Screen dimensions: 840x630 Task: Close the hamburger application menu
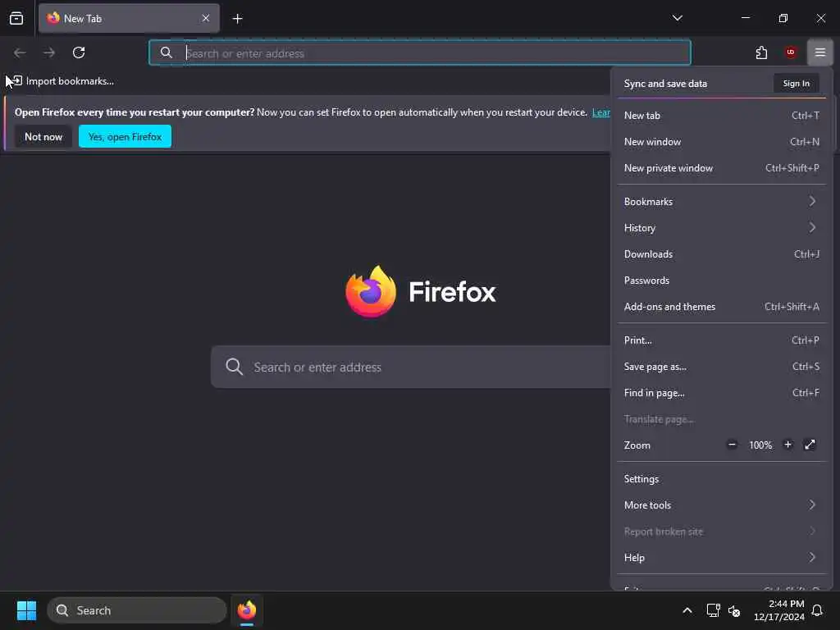[x=820, y=52]
